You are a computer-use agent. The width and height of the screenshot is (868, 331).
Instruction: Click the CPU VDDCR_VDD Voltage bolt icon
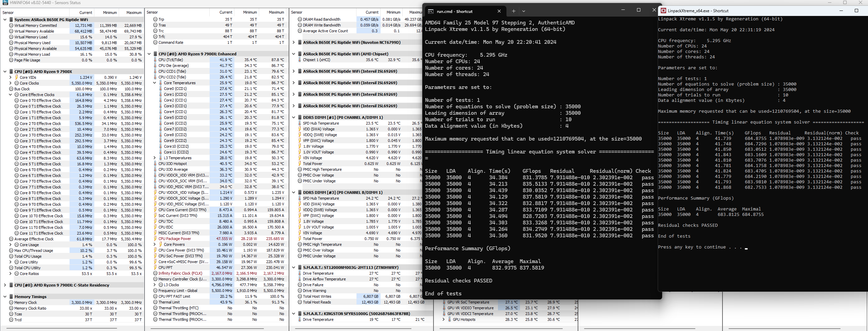[155, 192]
